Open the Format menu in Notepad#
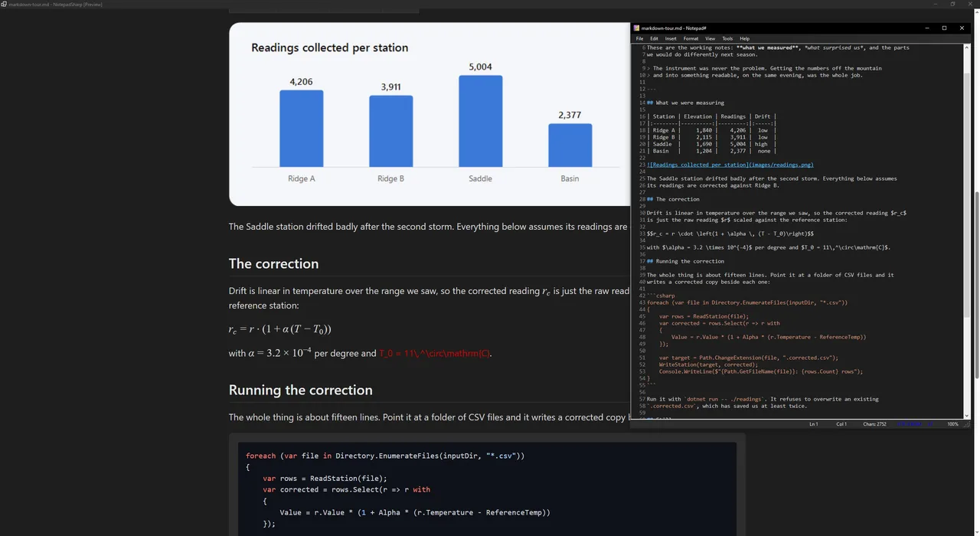This screenshot has width=980, height=536. tap(691, 38)
